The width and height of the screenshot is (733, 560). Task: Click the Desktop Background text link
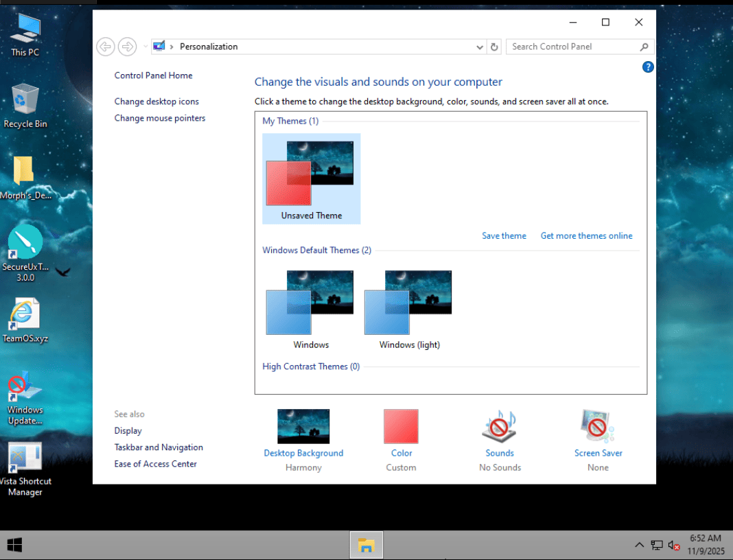[303, 453]
